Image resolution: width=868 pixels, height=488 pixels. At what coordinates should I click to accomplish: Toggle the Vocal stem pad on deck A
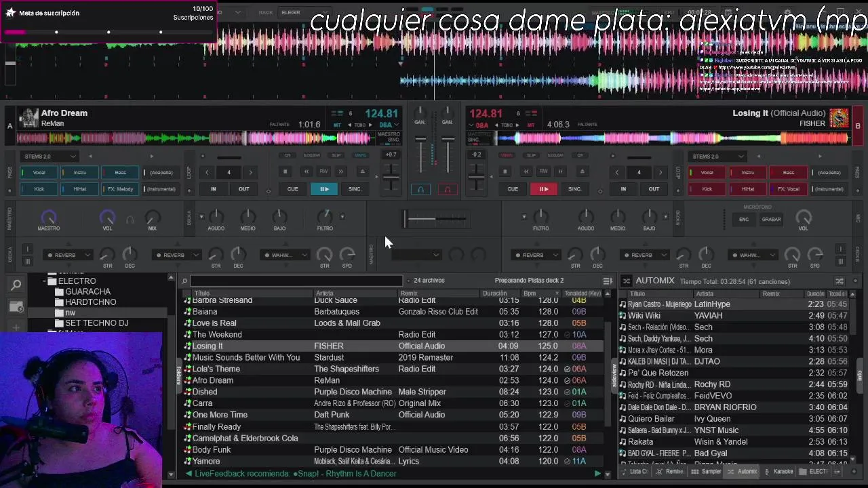pos(39,172)
